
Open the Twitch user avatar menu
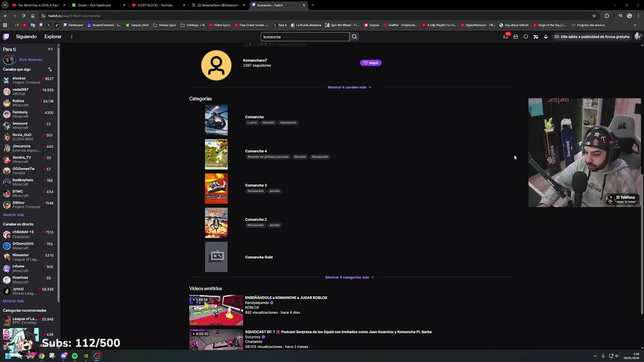[x=637, y=37]
